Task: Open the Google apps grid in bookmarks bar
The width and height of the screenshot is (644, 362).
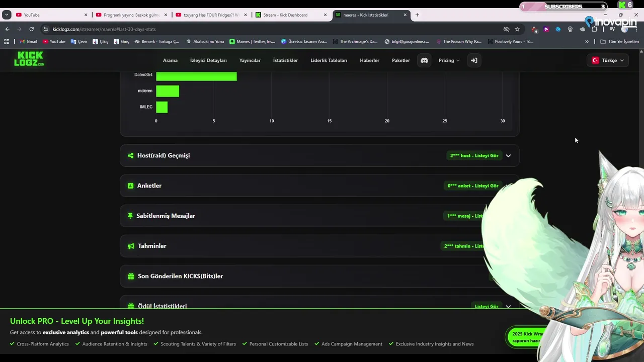Action: click(7, 42)
